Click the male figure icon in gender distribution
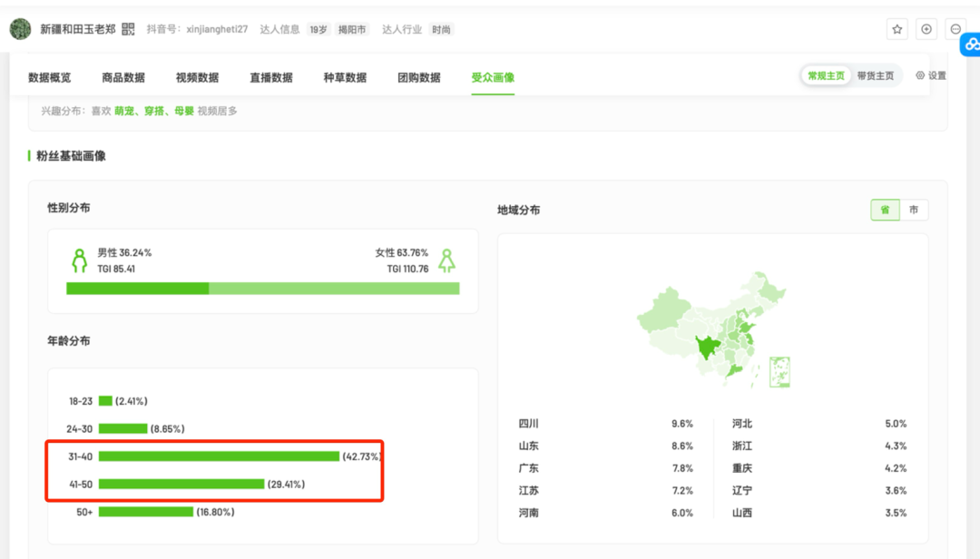 (80, 260)
